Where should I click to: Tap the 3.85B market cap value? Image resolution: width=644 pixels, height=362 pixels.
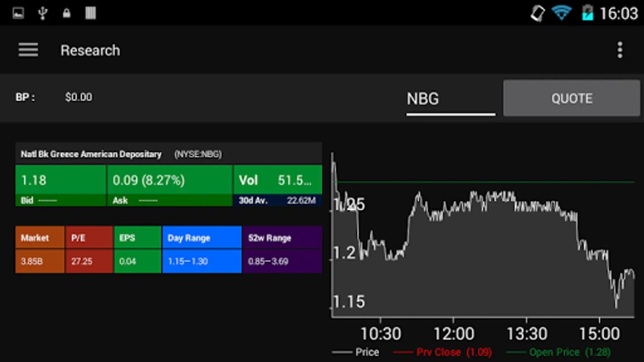(40, 261)
